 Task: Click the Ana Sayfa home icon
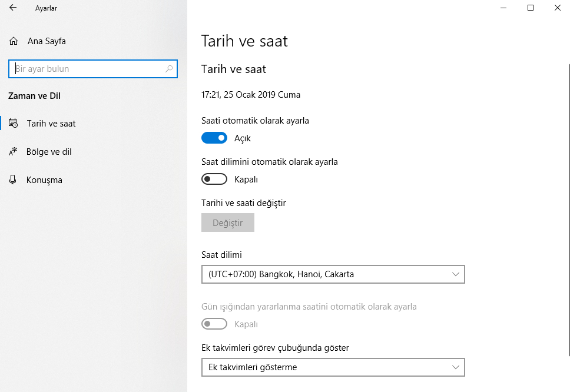point(14,41)
